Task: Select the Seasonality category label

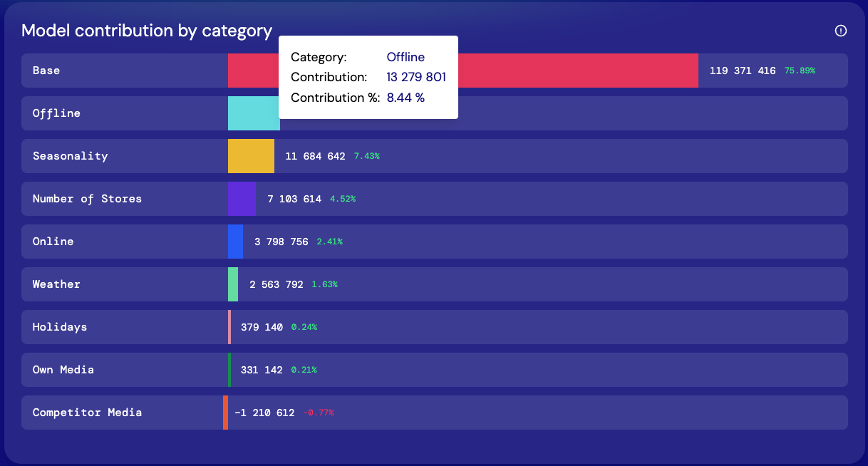Action: pyautogui.click(x=70, y=156)
